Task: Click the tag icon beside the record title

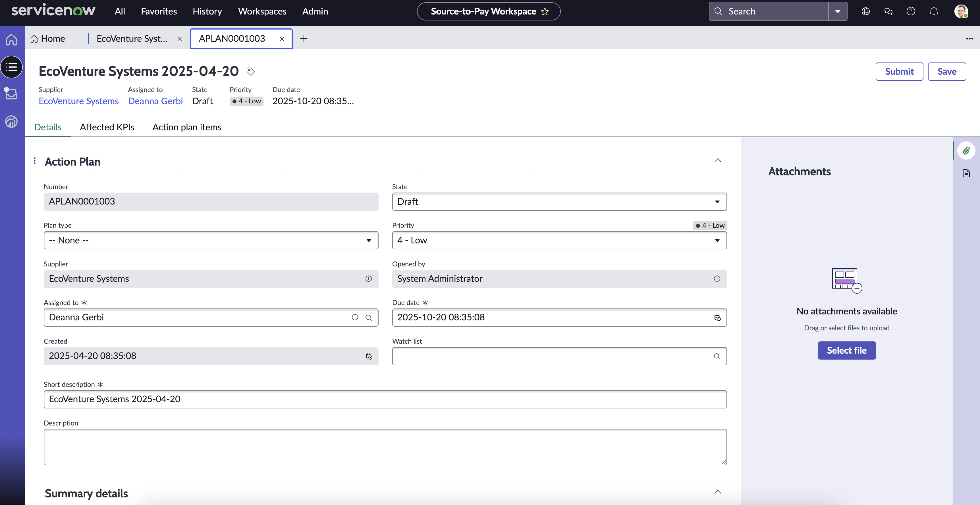Action: pyautogui.click(x=250, y=72)
